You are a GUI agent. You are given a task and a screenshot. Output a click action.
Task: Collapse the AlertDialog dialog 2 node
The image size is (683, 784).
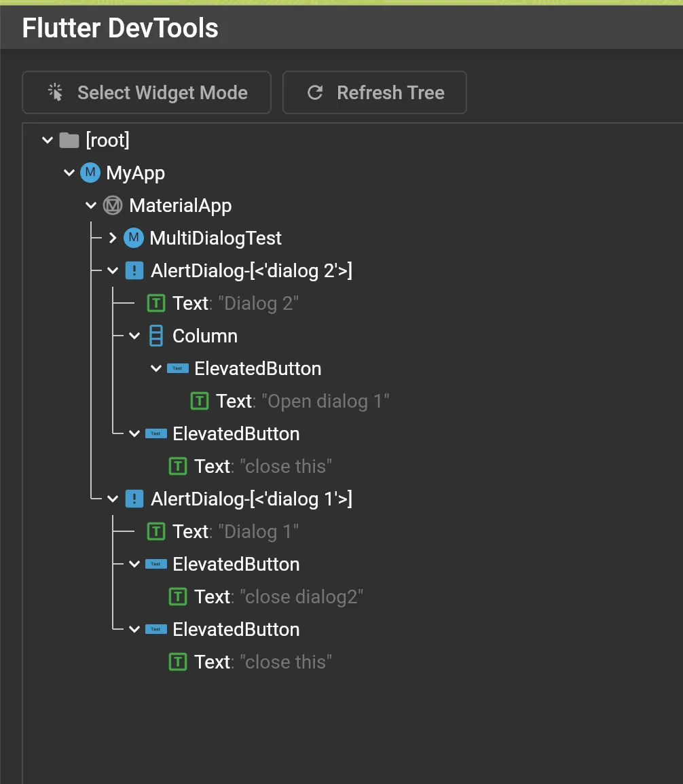pyautogui.click(x=113, y=271)
